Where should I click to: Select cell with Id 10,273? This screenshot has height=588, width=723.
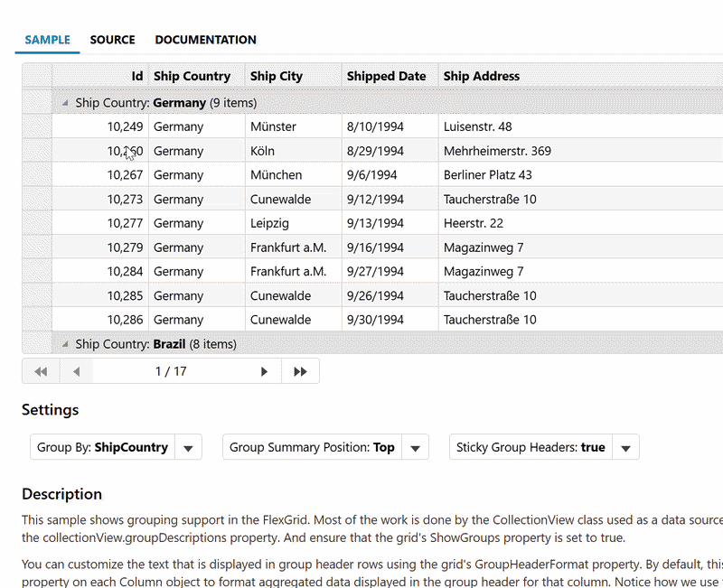tap(100, 199)
